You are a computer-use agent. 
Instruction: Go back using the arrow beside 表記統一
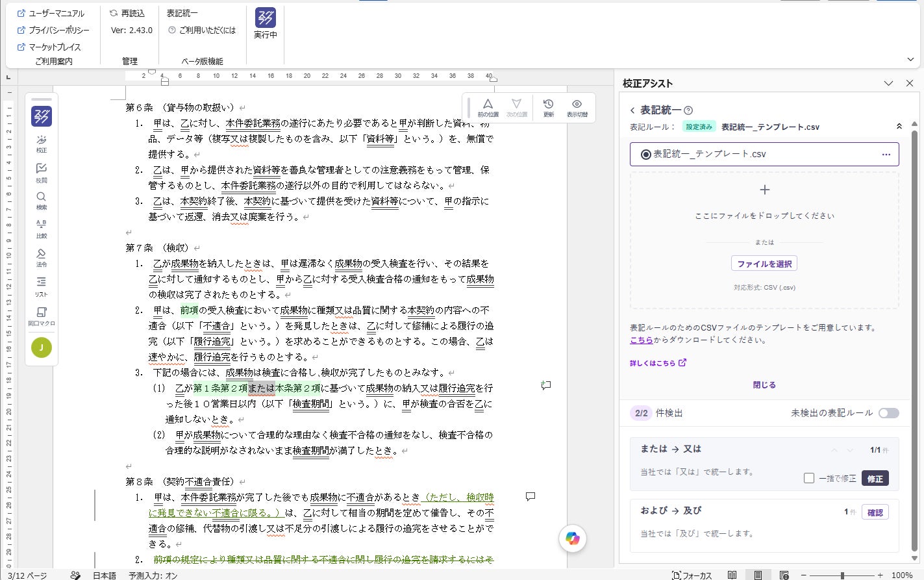coord(632,110)
